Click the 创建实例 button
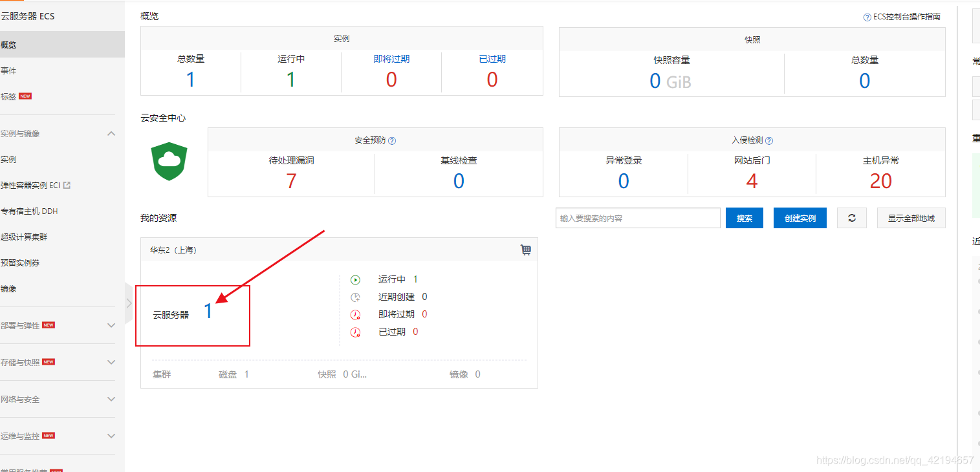This screenshot has height=472, width=980. click(x=800, y=217)
